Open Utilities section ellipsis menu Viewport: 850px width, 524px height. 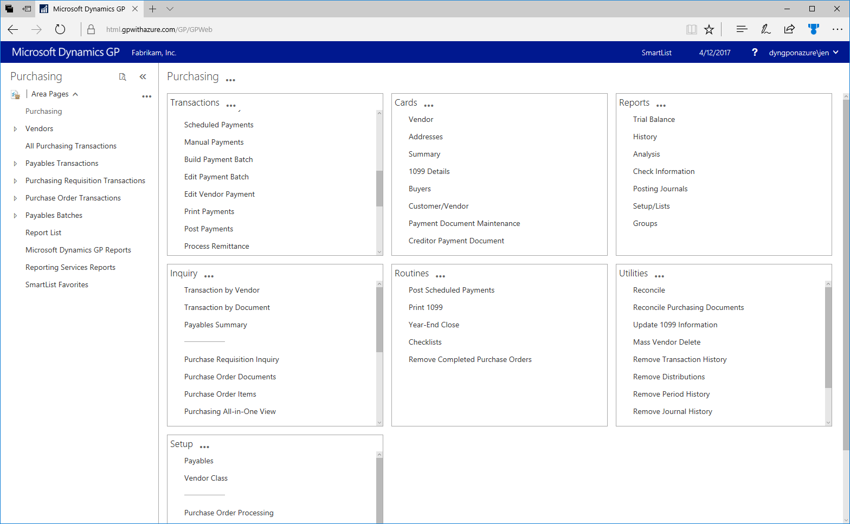pyautogui.click(x=659, y=276)
